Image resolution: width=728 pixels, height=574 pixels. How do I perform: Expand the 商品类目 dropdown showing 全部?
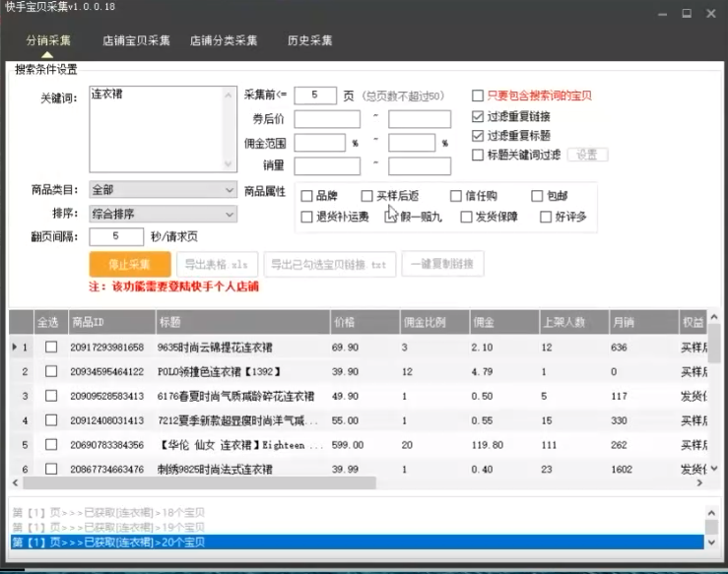(x=163, y=190)
